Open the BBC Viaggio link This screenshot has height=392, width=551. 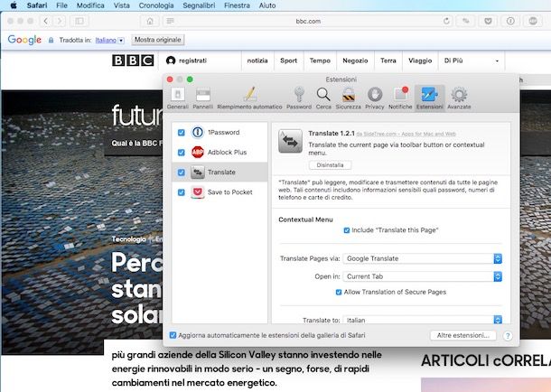tap(420, 61)
